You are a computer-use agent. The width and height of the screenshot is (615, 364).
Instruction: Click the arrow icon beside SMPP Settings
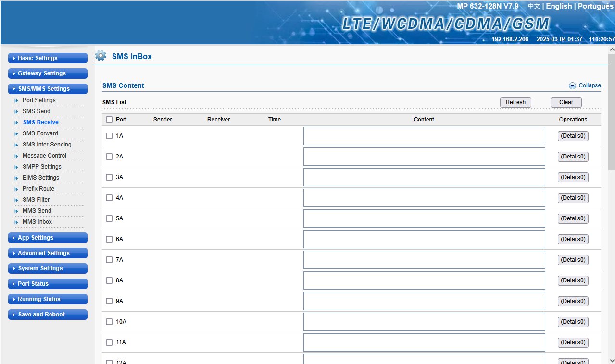click(16, 167)
